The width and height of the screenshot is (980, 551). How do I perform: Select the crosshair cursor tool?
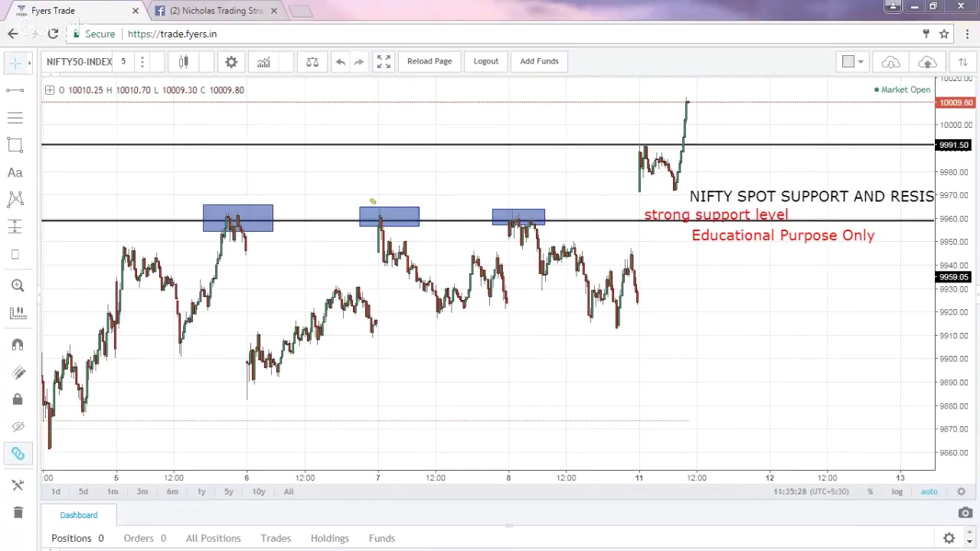(15, 63)
